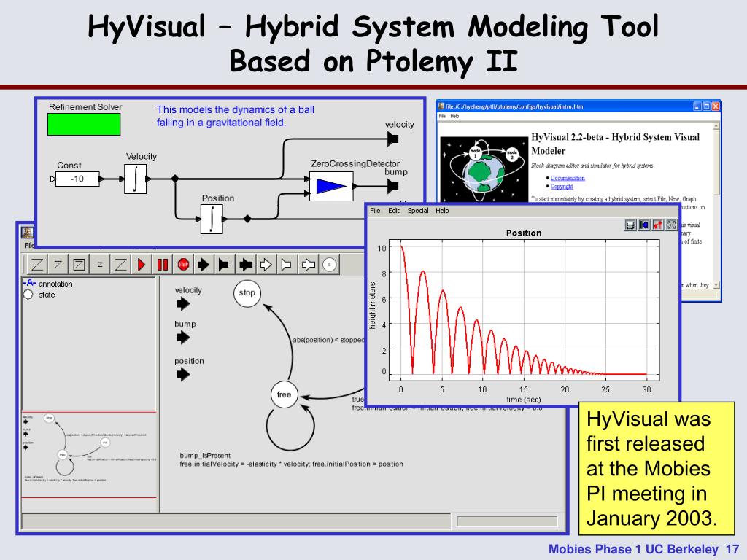The image size is (747, 560).
Task: Select the Position integrator block
Action: 212,219
